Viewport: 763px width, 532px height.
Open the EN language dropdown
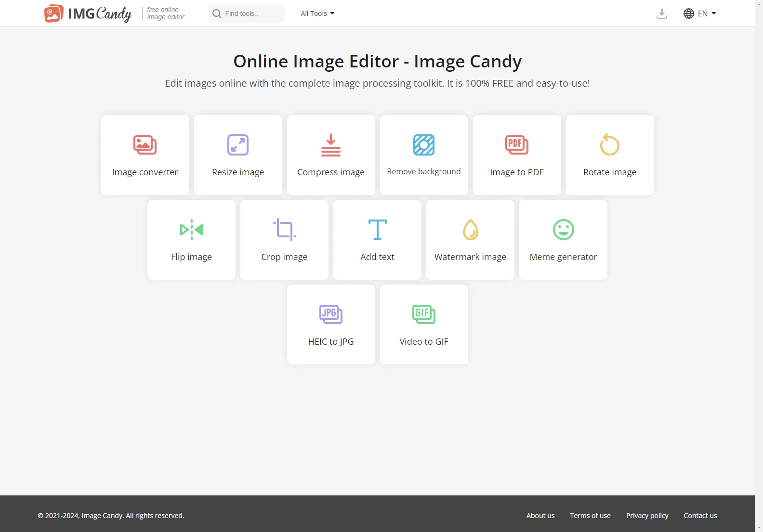coord(707,13)
